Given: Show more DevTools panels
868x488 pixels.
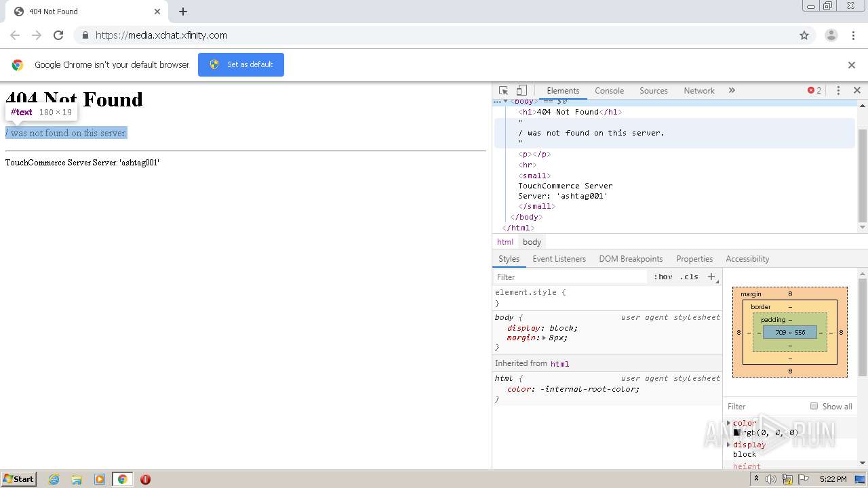Looking at the screenshot, I should (x=732, y=90).
